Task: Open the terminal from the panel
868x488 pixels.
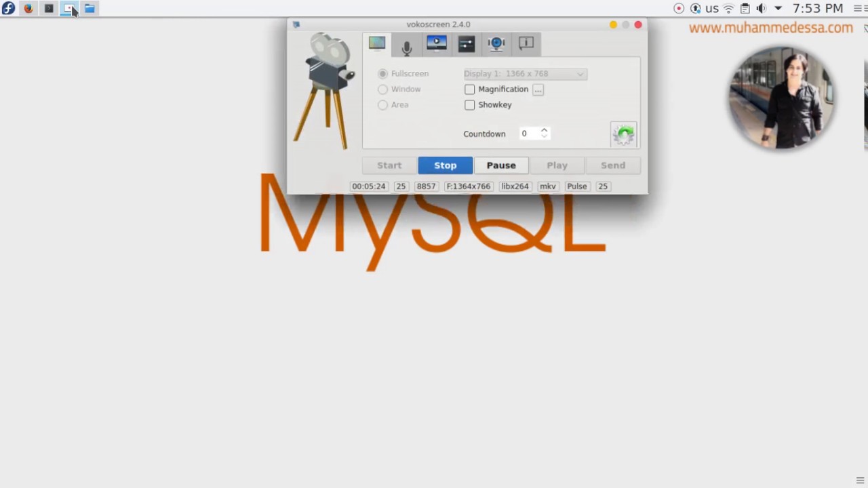Action: [x=49, y=8]
